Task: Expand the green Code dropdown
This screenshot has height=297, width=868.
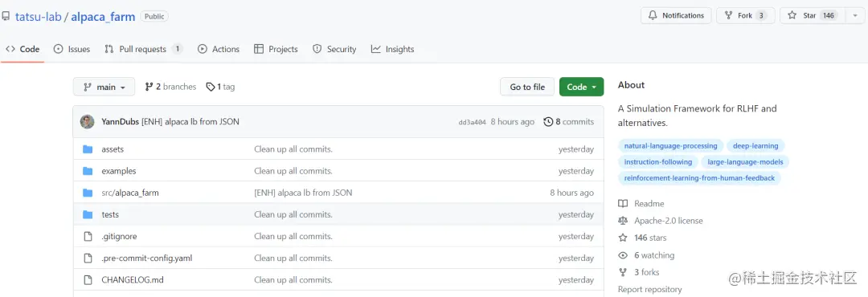Action: pyautogui.click(x=581, y=87)
